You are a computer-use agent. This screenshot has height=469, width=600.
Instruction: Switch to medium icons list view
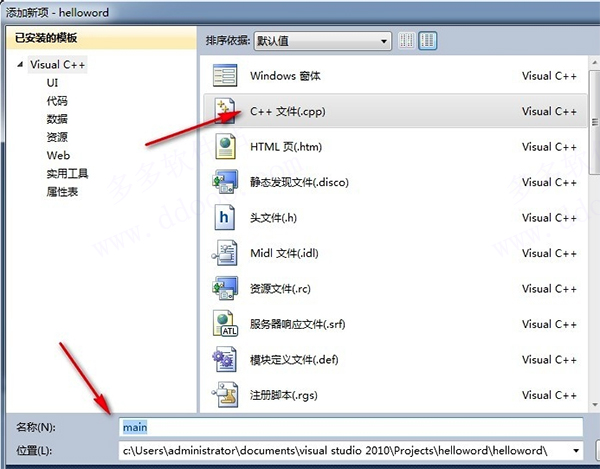[427, 41]
